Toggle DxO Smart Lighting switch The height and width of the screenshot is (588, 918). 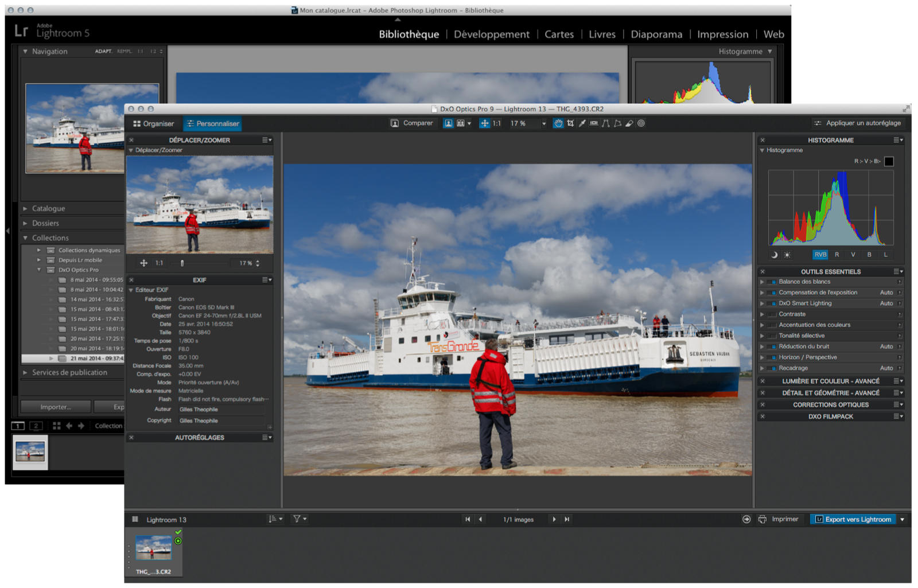point(773,303)
